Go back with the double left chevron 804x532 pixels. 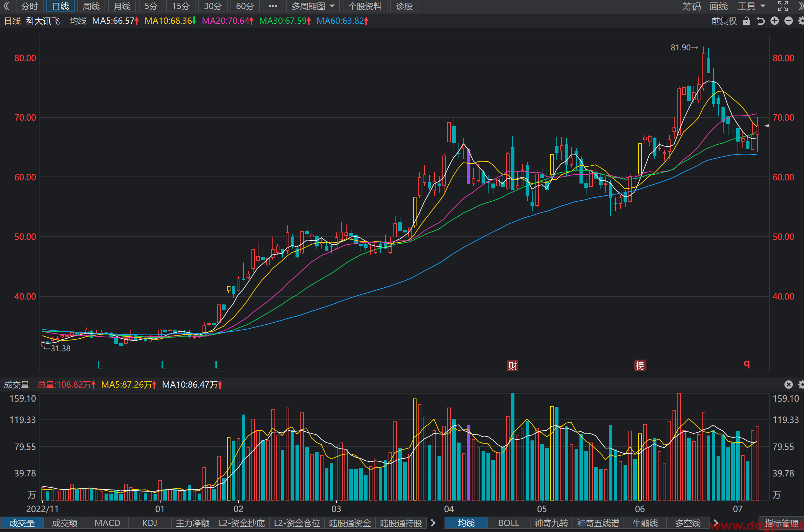(6, 6)
